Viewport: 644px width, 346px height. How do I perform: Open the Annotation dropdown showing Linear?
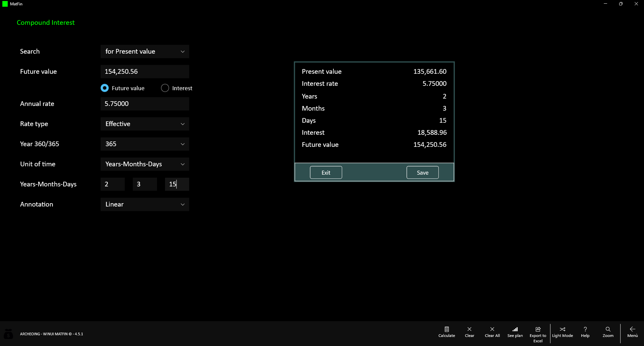pyautogui.click(x=145, y=204)
